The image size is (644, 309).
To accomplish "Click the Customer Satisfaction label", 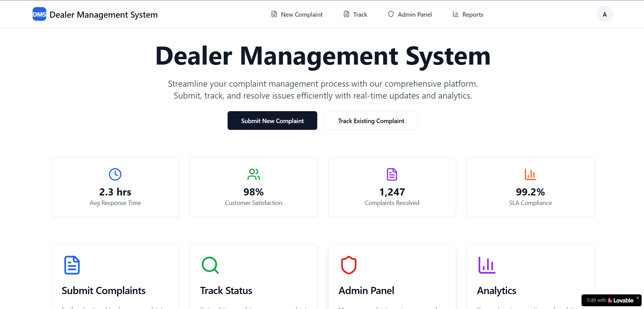I will pos(254,203).
